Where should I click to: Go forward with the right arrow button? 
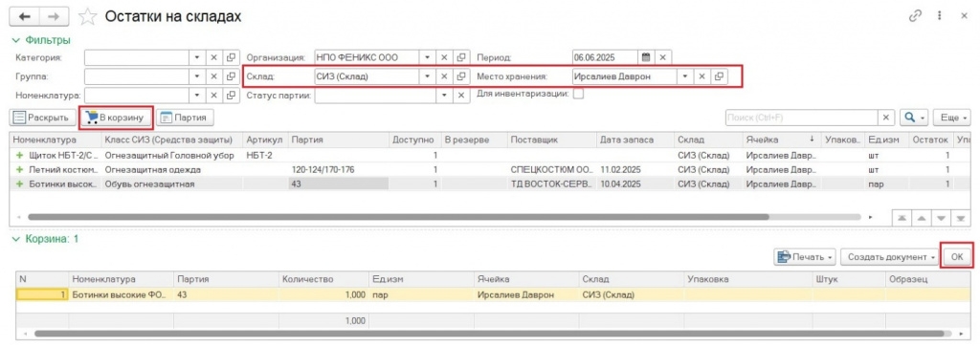coord(55,17)
